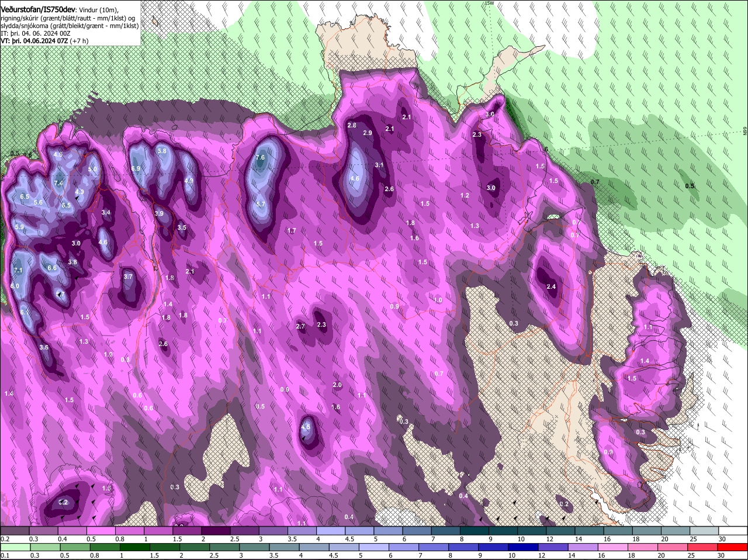Click the 5.8 value on the map

[162, 151]
